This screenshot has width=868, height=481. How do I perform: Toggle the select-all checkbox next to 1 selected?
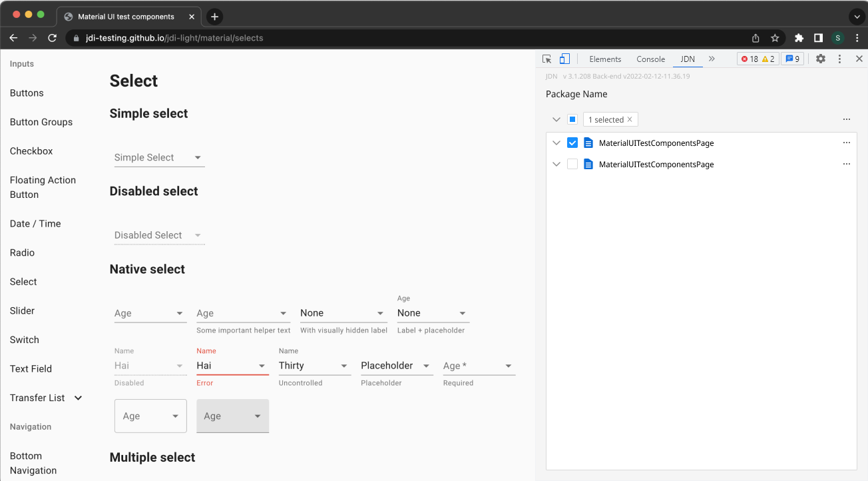tap(572, 119)
